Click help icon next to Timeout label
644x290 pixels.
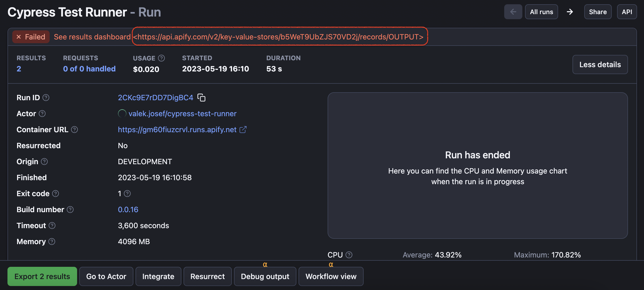(x=52, y=225)
